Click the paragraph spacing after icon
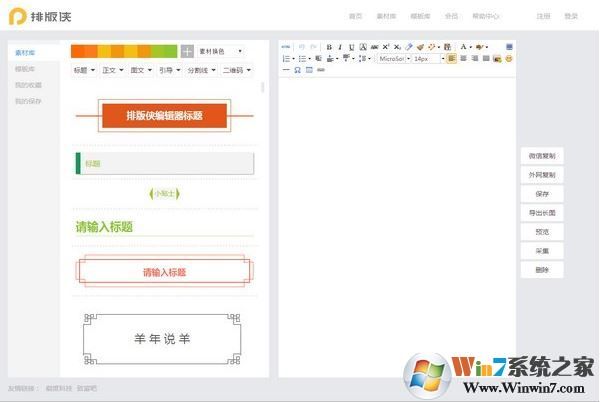This screenshot has width=601, height=402. point(346,59)
